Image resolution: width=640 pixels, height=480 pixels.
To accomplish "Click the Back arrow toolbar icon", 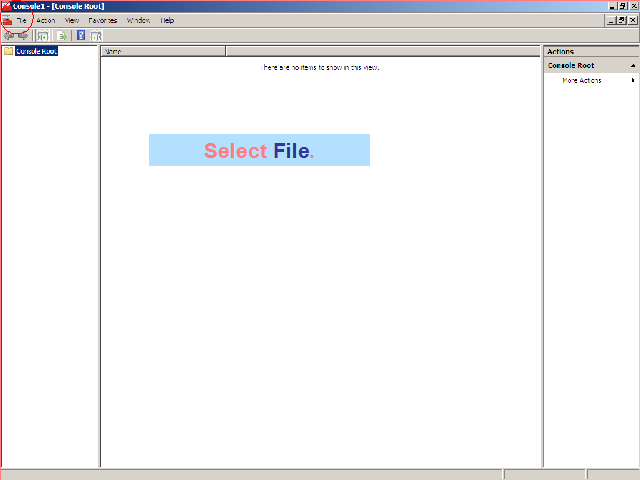I will point(10,35).
